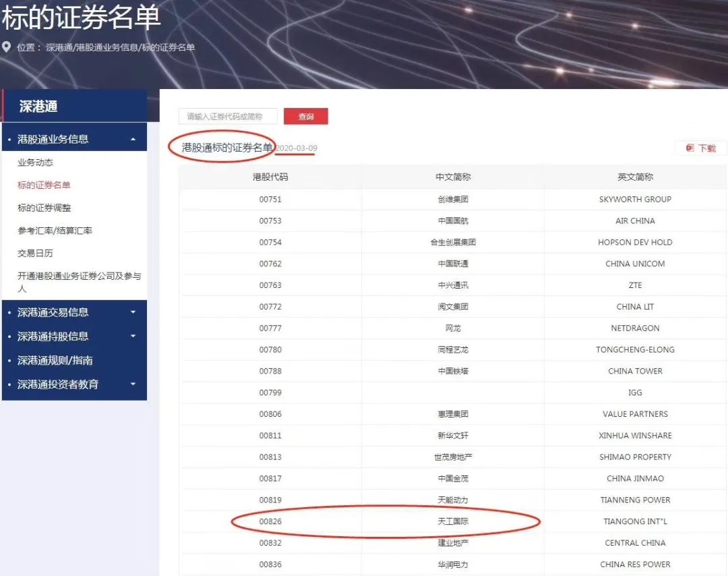Viewport: 728px width, 576px height.
Task: Open the 深港通规则/指南 menu
Action: tap(55, 360)
